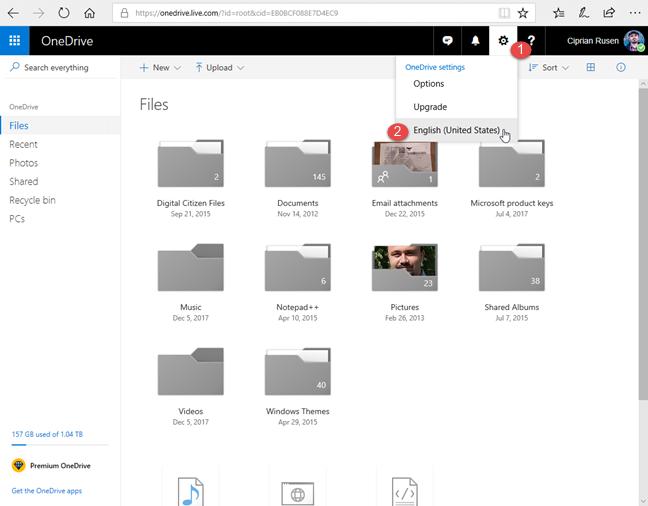Open the music note audio file icon
This screenshot has width=648, height=506.
(x=191, y=491)
